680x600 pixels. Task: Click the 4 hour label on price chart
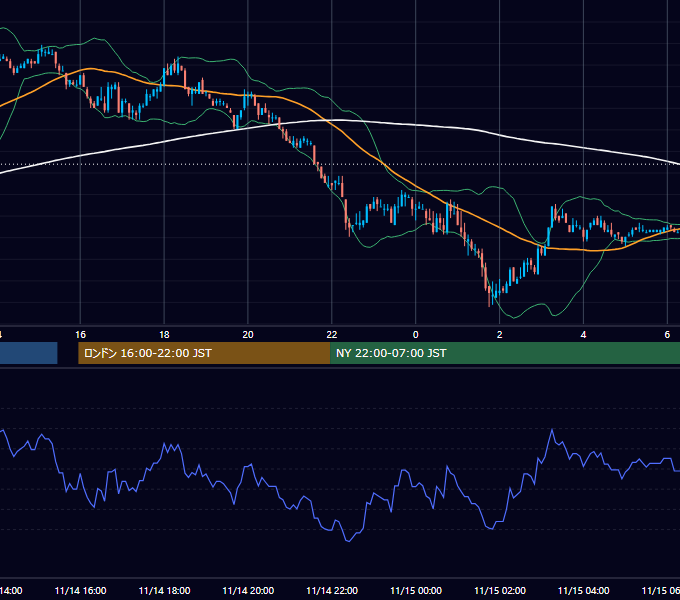(x=583, y=335)
